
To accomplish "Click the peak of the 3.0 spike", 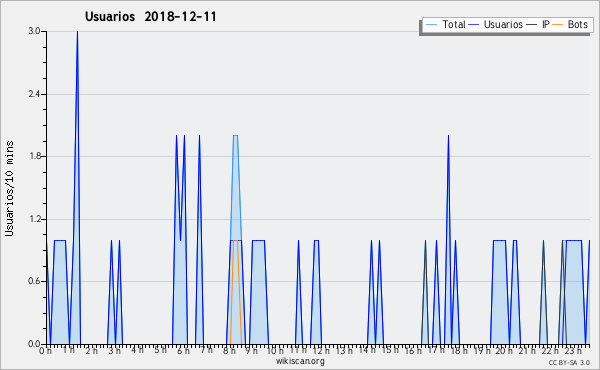I will 77,32.
